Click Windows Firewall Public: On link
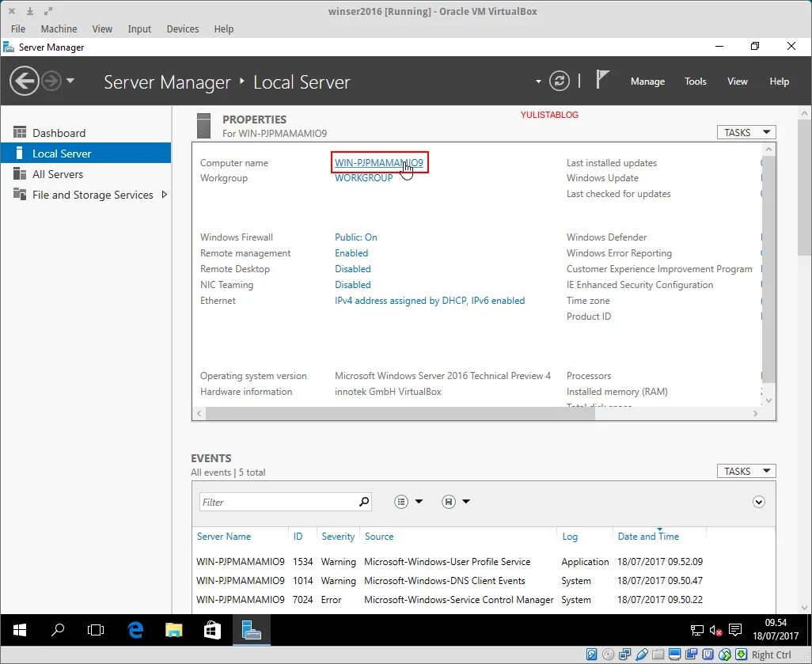 pyautogui.click(x=356, y=237)
